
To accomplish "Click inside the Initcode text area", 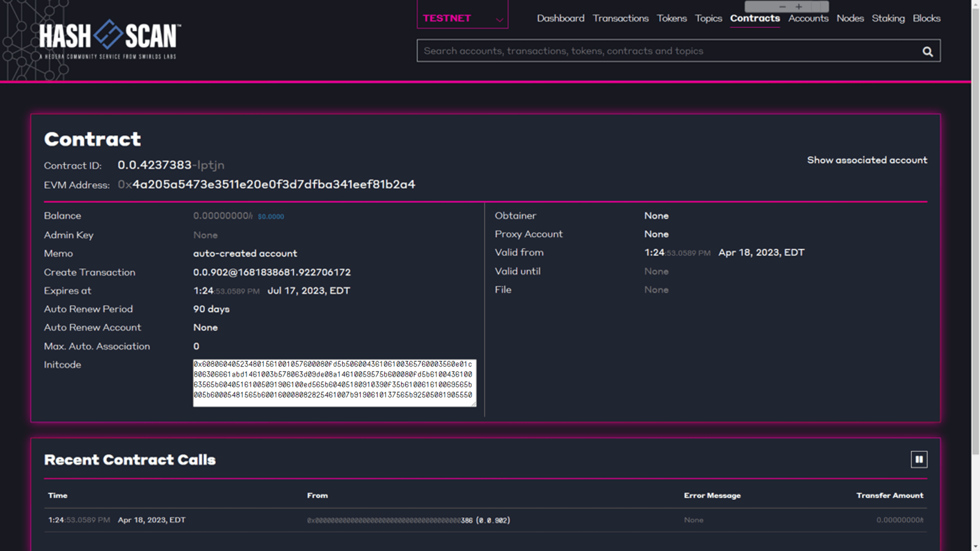I will [x=334, y=383].
